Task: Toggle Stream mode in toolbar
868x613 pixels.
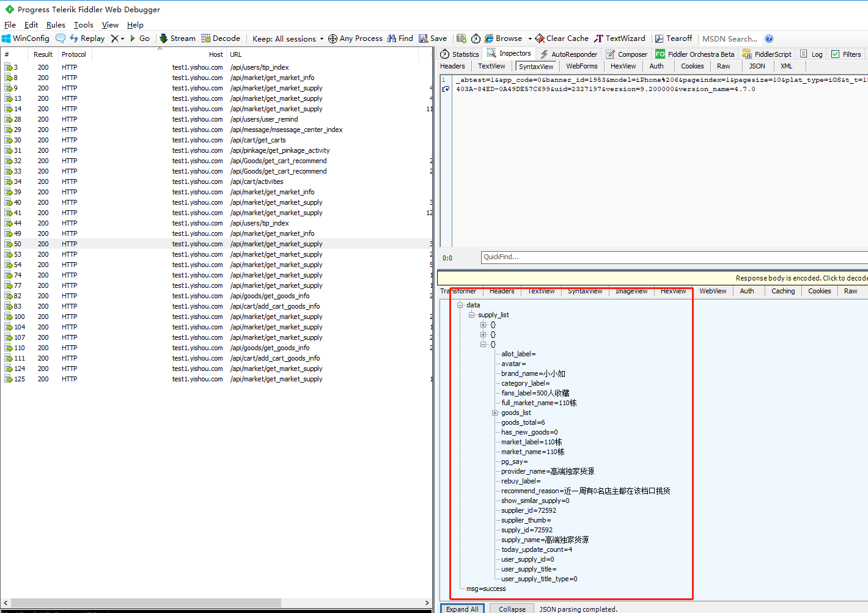Action: click(x=177, y=39)
